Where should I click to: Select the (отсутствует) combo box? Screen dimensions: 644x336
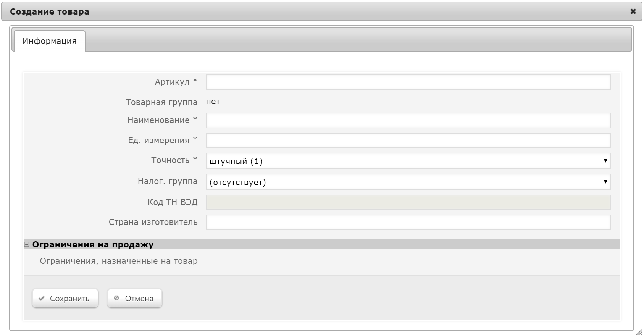[408, 182]
